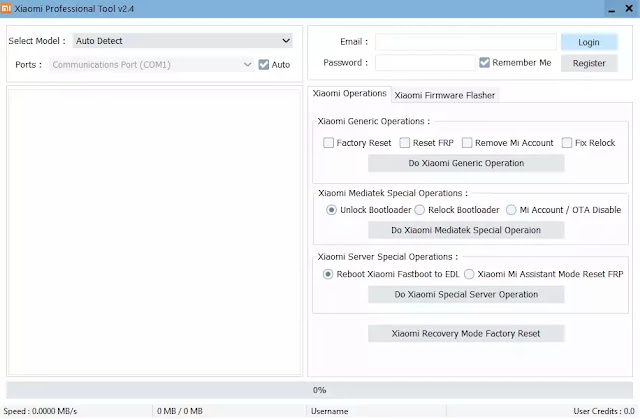Click the Xiaomi Mi logo icon

point(6,8)
